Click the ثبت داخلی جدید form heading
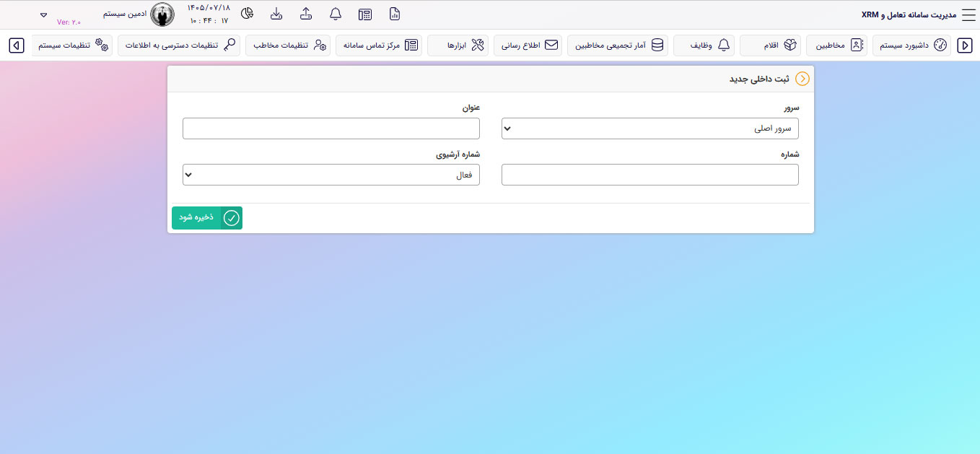The width and height of the screenshot is (980, 454). tap(759, 79)
